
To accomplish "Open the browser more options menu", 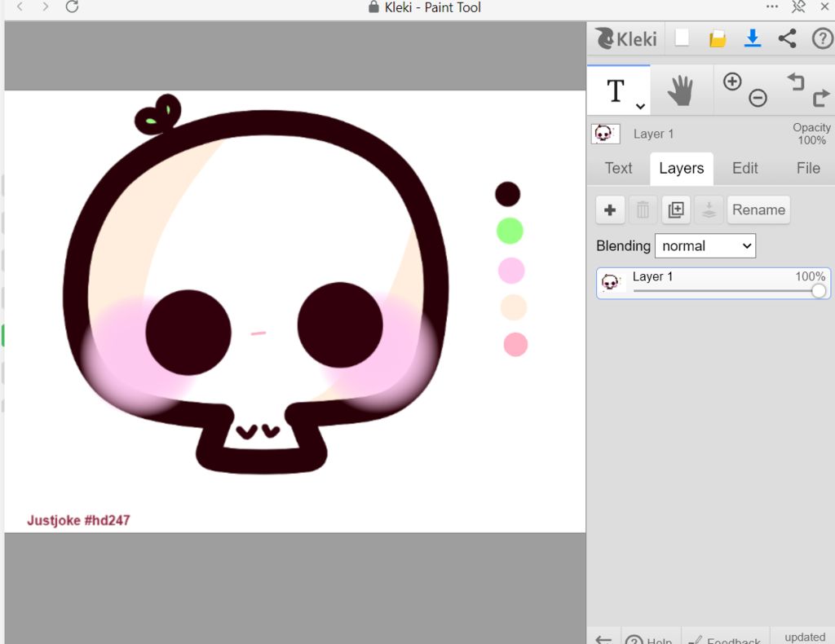I will coord(772,7).
